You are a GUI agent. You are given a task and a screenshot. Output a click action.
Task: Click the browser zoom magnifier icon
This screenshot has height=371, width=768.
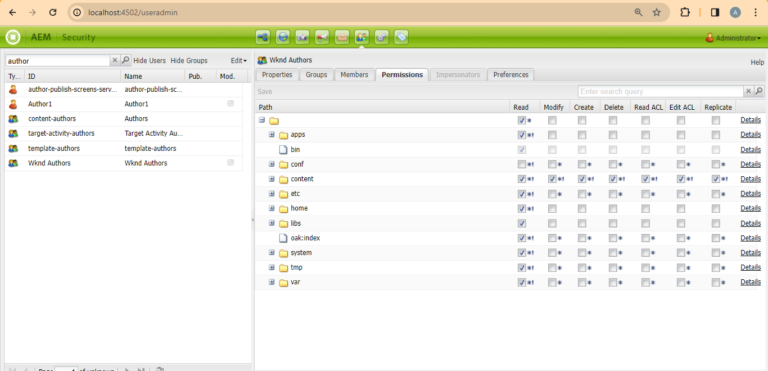point(638,13)
